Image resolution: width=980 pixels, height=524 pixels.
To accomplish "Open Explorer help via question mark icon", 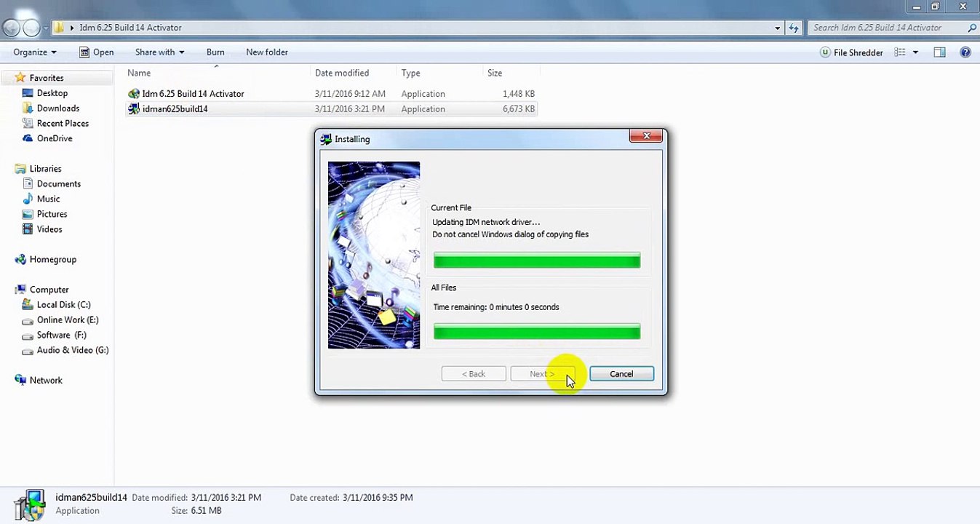I will [x=965, y=52].
